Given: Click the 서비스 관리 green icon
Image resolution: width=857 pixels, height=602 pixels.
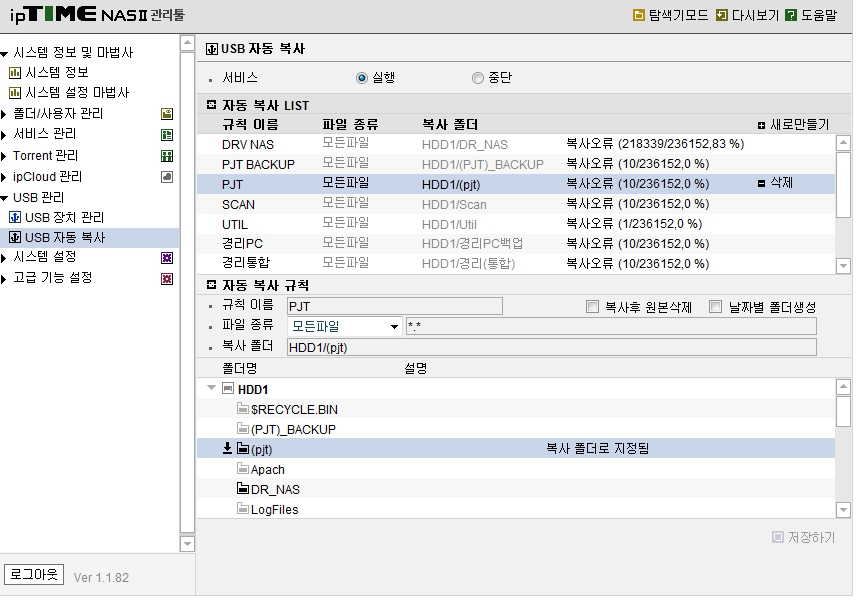Looking at the screenshot, I should (x=167, y=135).
